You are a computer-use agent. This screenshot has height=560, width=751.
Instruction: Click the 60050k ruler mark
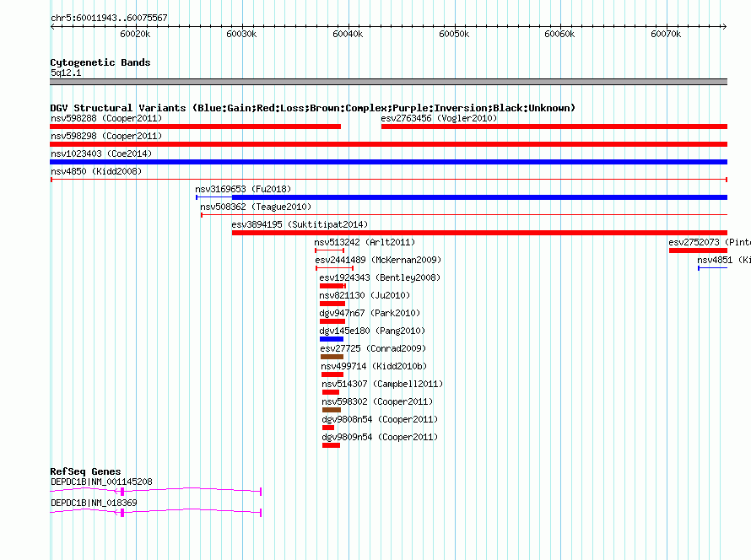454,34
